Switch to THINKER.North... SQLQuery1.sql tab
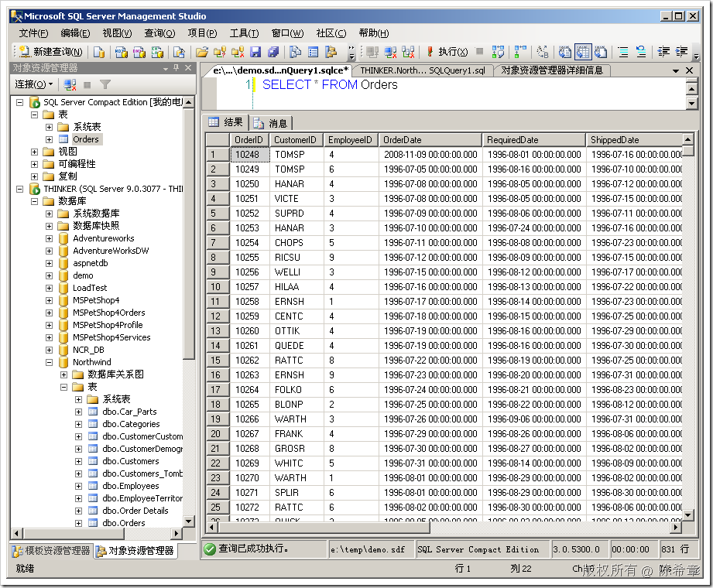This screenshot has width=713, height=588. pos(423,70)
